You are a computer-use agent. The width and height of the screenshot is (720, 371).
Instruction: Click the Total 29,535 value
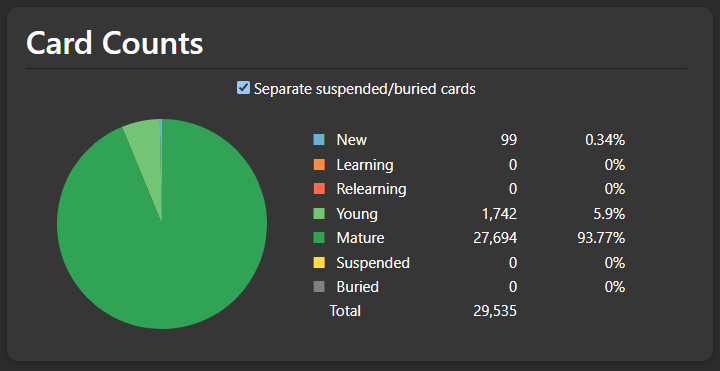tap(495, 311)
